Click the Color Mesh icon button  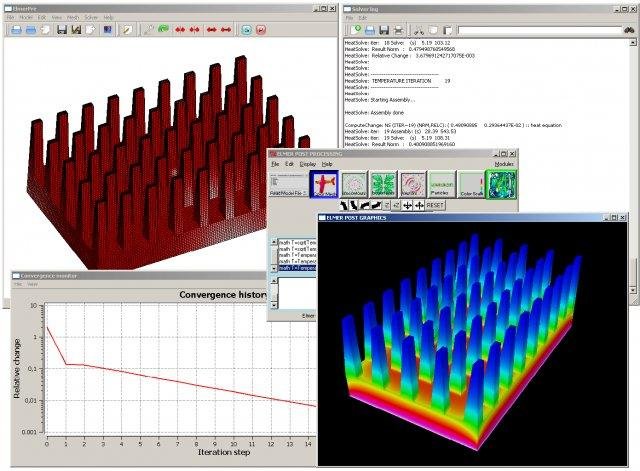click(x=324, y=185)
